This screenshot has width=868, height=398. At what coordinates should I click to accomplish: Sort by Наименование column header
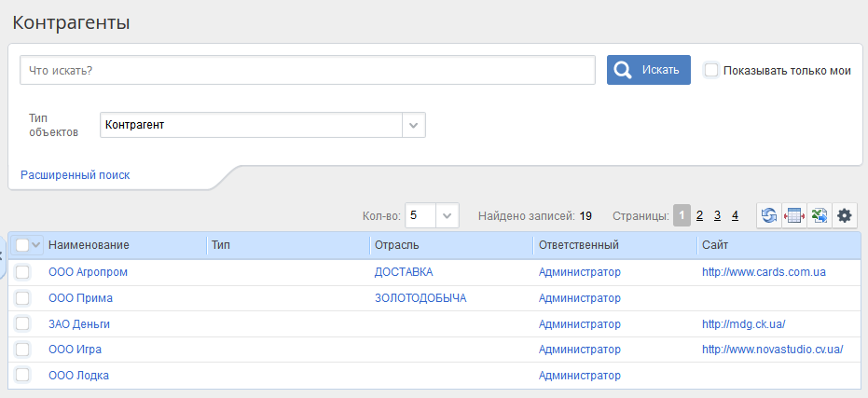click(x=89, y=244)
